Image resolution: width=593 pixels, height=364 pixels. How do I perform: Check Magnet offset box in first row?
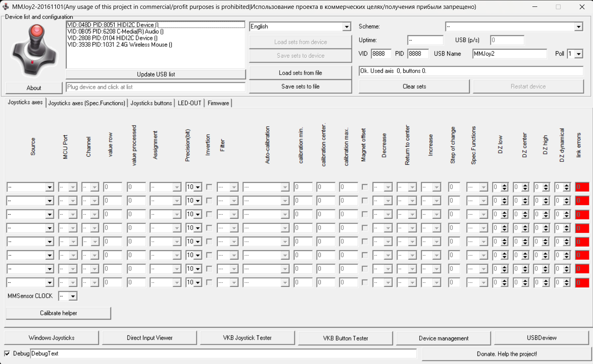coord(364,187)
